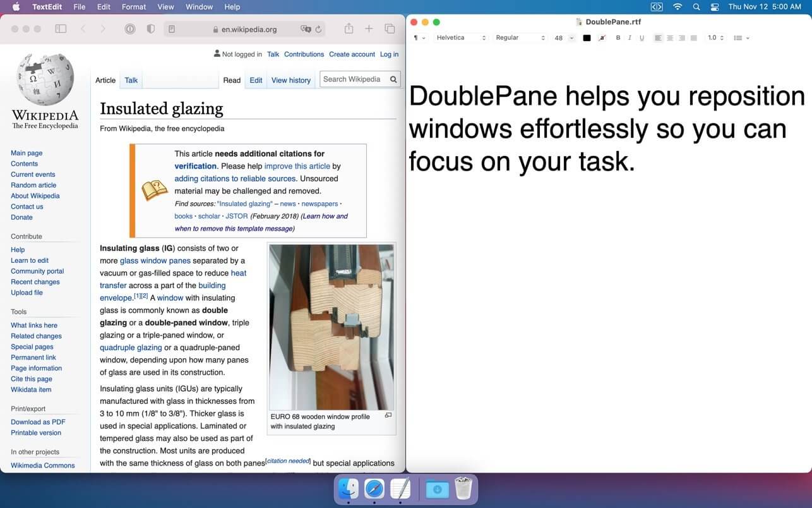The image size is (812, 508).
Task: Open the Apple menu
Action: tap(16, 7)
